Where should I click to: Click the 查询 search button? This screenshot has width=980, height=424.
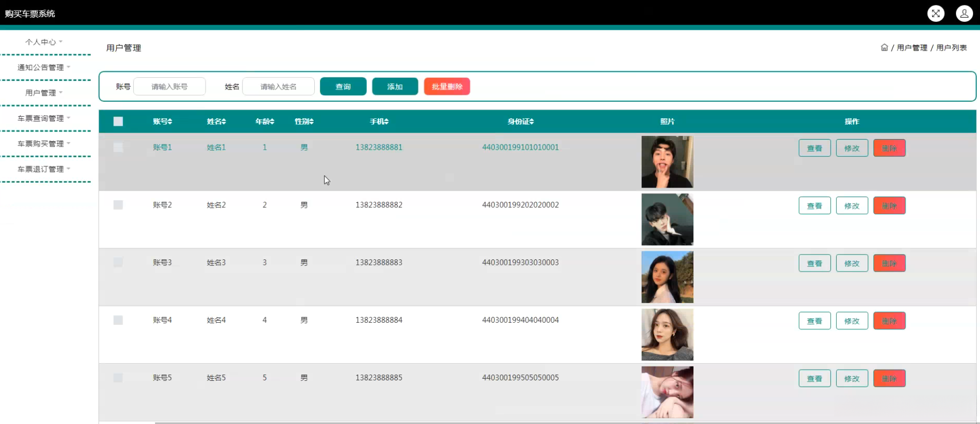(343, 86)
